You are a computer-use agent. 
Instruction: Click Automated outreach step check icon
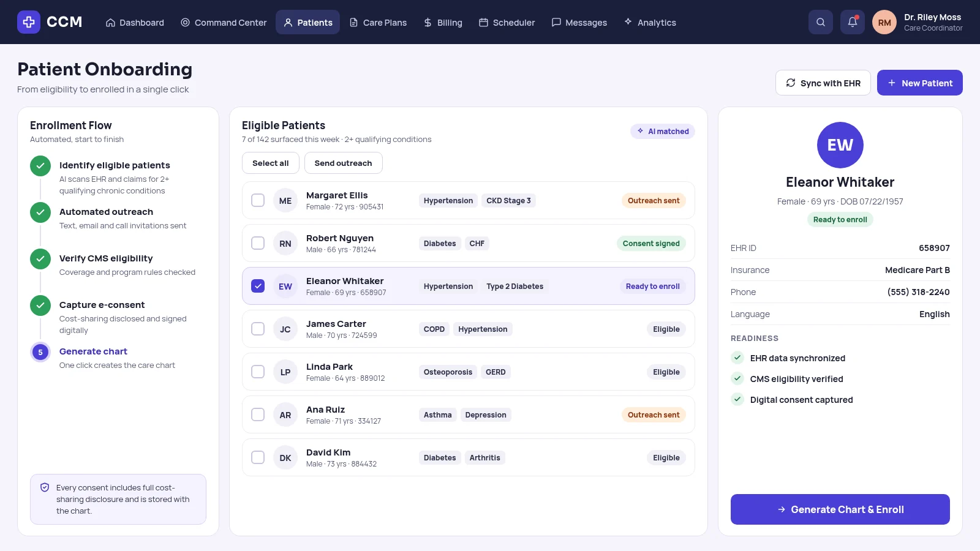coord(40,212)
